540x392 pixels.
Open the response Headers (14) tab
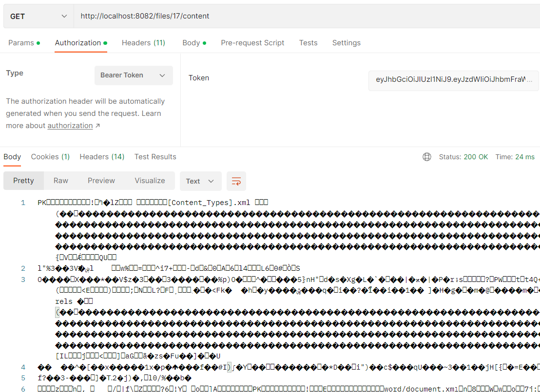tap(102, 157)
